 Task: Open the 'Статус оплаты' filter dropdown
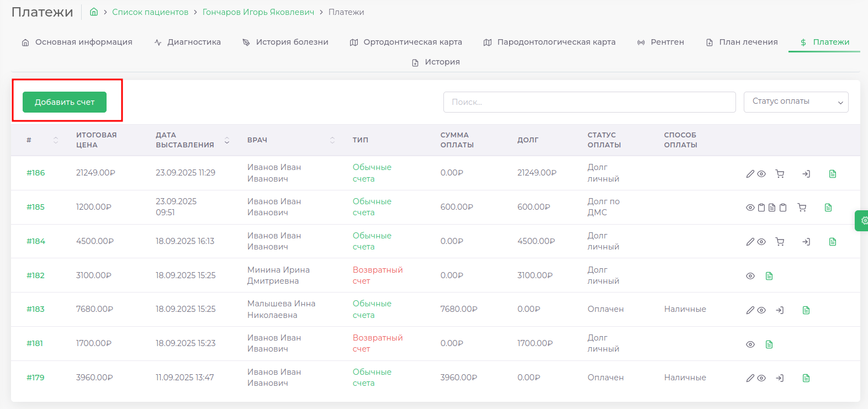pyautogui.click(x=796, y=102)
